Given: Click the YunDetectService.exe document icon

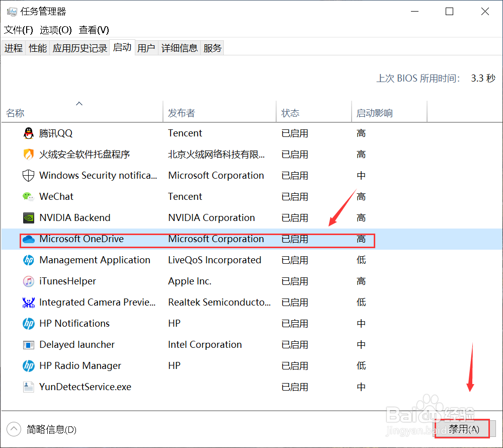Looking at the screenshot, I should (29, 387).
